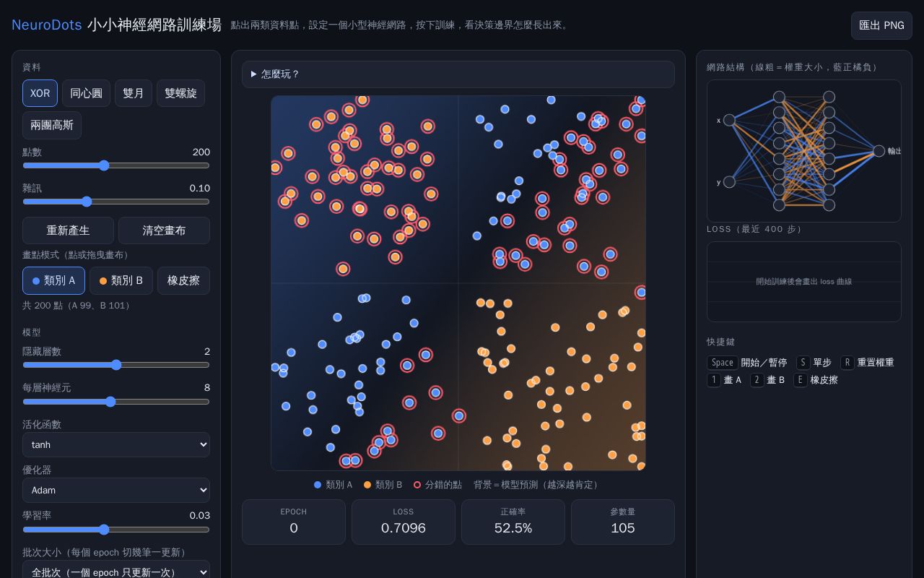This screenshot has width=924, height=578.
Task: Click the 隱藏層數 slider handle
Action: [116, 365]
